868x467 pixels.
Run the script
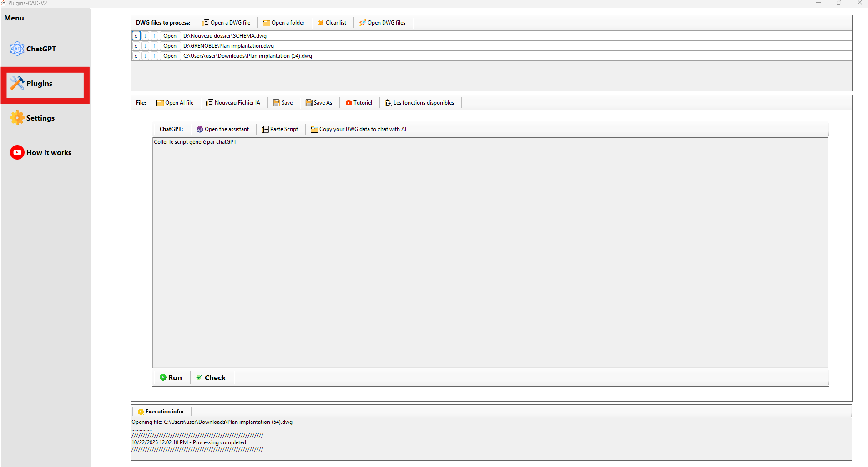[171, 377]
